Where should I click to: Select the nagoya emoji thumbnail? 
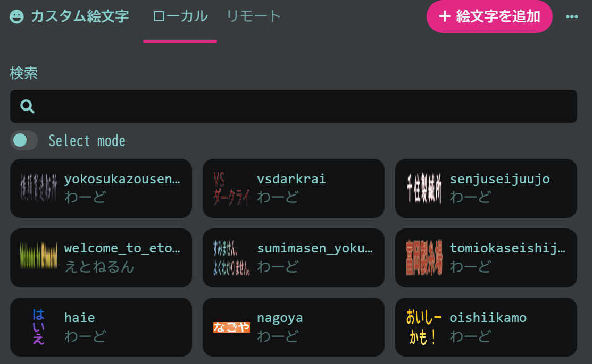coord(230,326)
